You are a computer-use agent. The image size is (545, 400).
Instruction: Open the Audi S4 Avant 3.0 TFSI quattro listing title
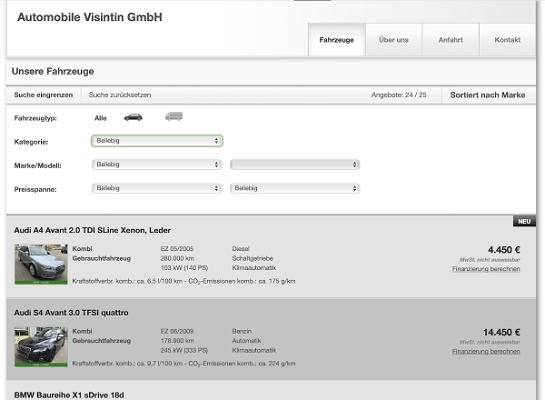(71, 313)
